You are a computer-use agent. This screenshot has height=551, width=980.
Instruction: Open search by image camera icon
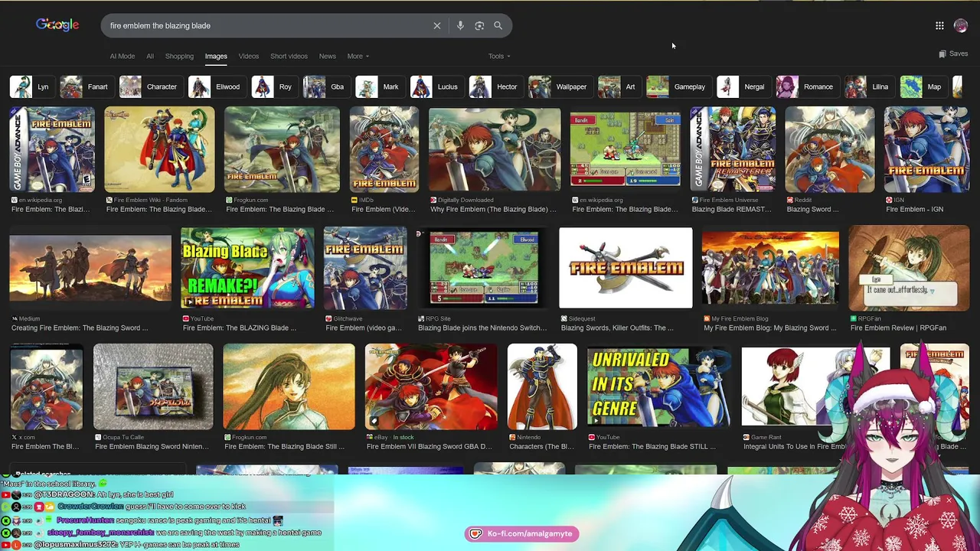click(x=479, y=25)
